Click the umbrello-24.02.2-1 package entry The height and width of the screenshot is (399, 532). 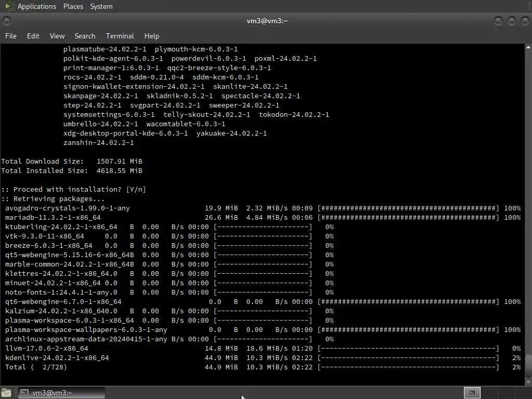(x=100, y=124)
